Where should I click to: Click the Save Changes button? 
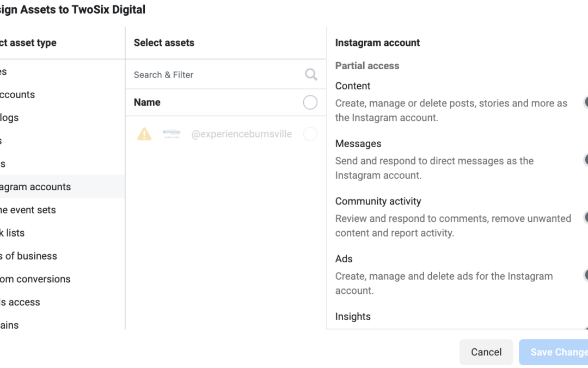[553, 352]
